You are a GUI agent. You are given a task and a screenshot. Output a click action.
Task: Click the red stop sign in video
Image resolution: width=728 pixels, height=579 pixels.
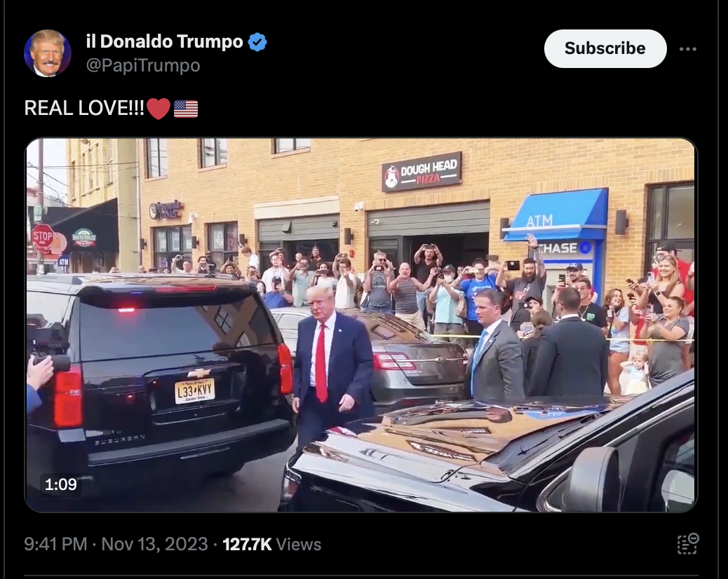[43, 237]
